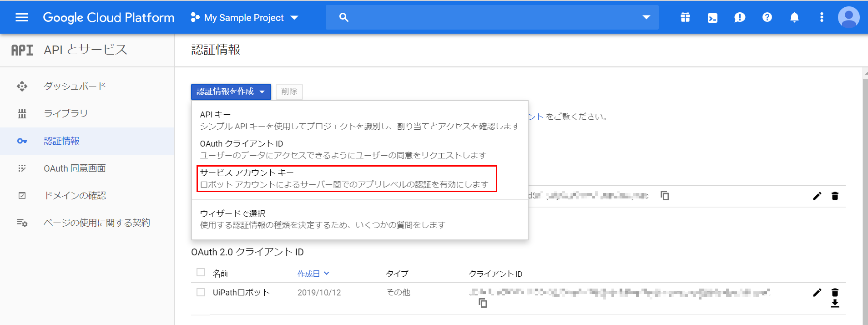Open ドメインの確認 in sidebar
Viewport: 868px width, 325px height.
[x=75, y=195]
